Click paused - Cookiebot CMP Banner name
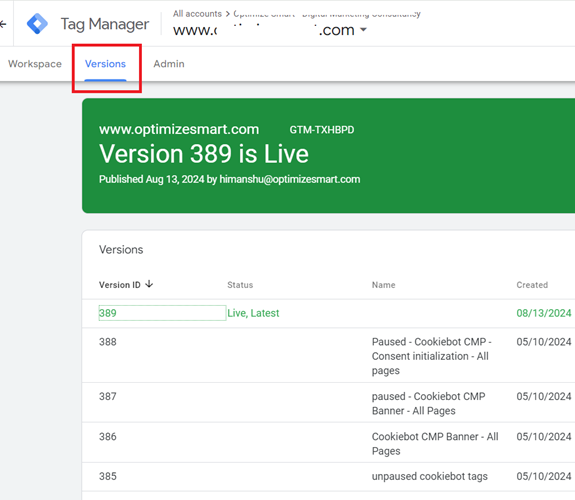Image resolution: width=575 pixels, height=500 pixels. tap(428, 404)
